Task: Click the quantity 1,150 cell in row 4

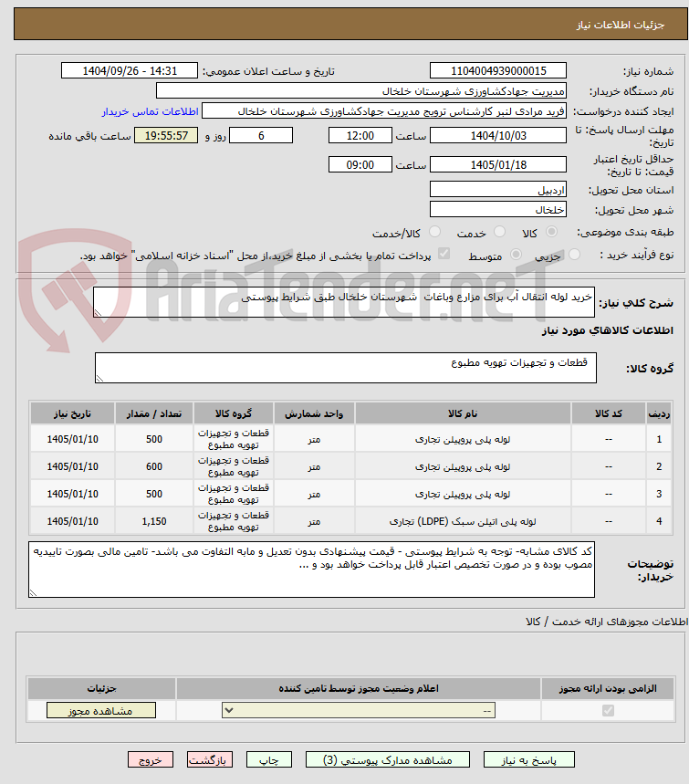Action: point(154,521)
